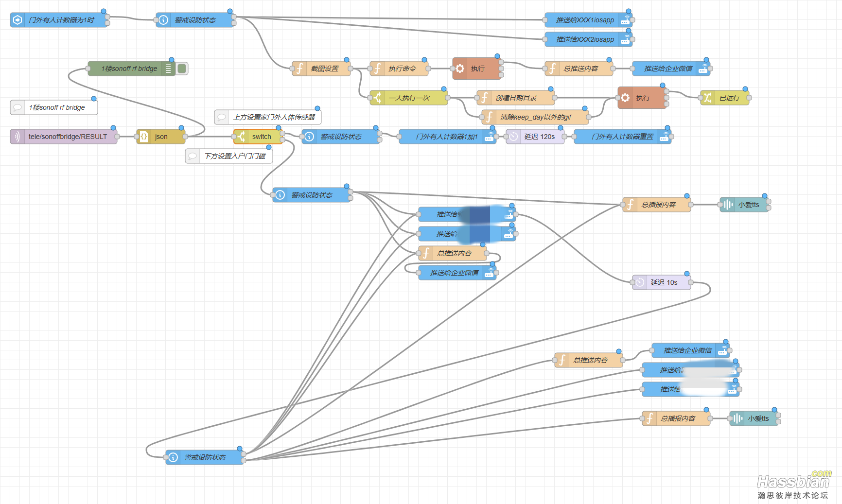The height and width of the screenshot is (504, 842).
Task: Click the switch icon on 一天执行一次 node
Action: click(x=377, y=98)
